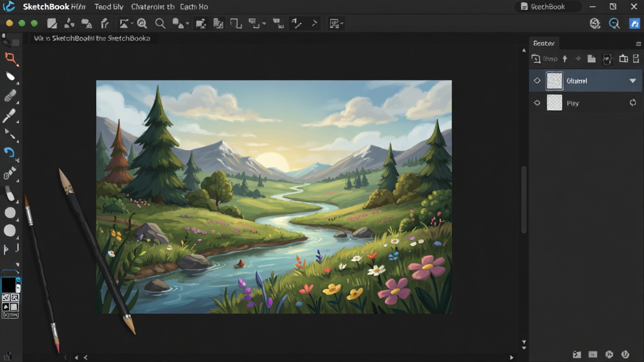Click the half-shaded square icon in top toolbar
Image resolution: width=644 pixels, height=362 pixels.
coord(52,23)
